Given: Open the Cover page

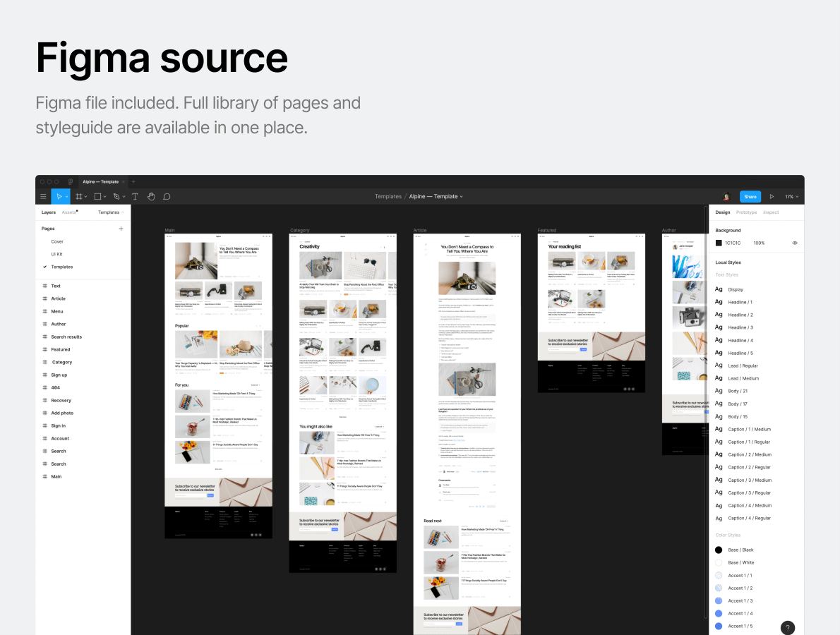Looking at the screenshot, I should [57, 241].
